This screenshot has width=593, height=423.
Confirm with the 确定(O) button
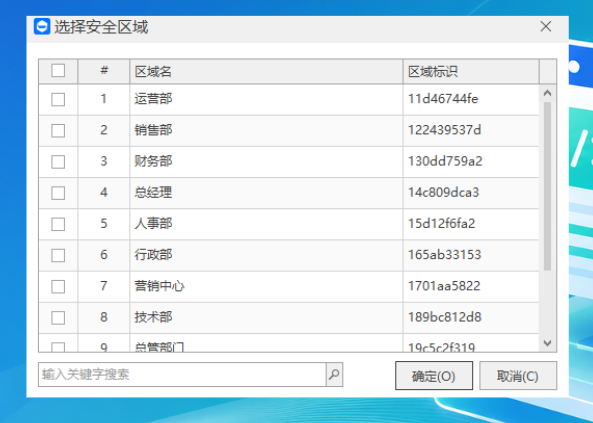coord(434,376)
